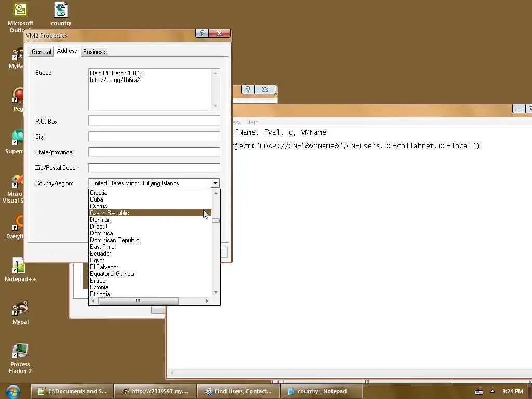Choose Cyprus from the country list
The height and width of the screenshot is (399, 532).
(x=150, y=206)
